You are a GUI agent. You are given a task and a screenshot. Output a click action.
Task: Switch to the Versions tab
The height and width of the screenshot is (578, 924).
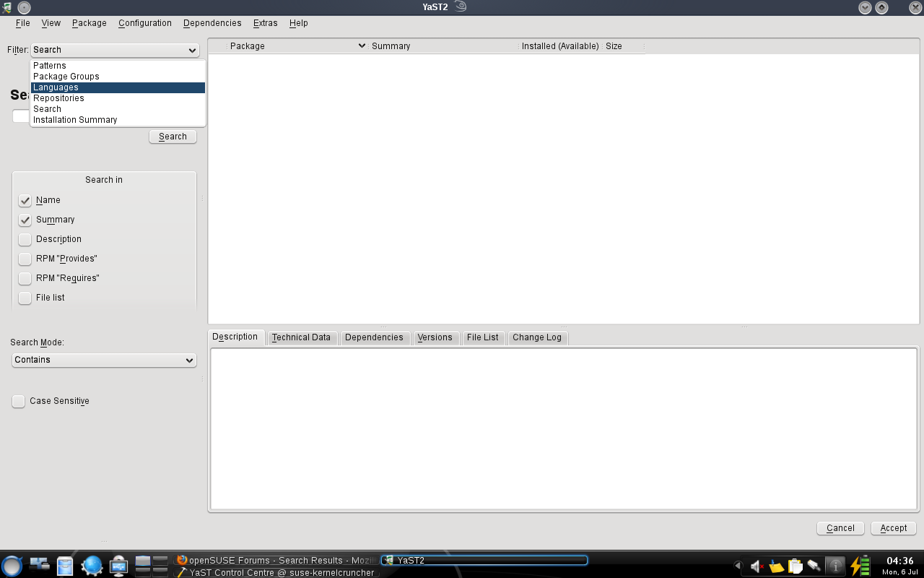point(435,337)
